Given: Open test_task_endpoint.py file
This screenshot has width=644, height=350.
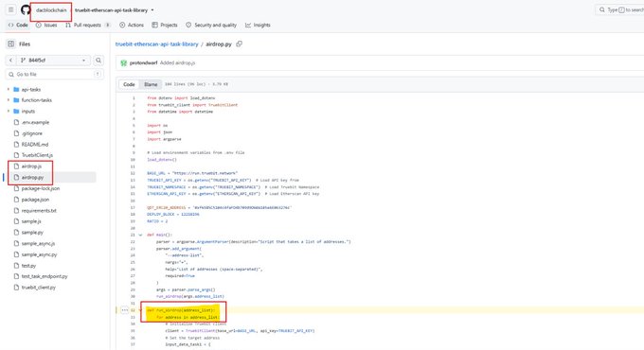Looking at the screenshot, I should point(45,276).
